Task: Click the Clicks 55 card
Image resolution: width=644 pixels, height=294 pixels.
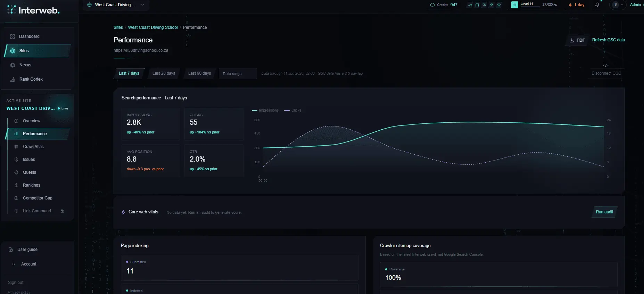Action: pyautogui.click(x=214, y=124)
